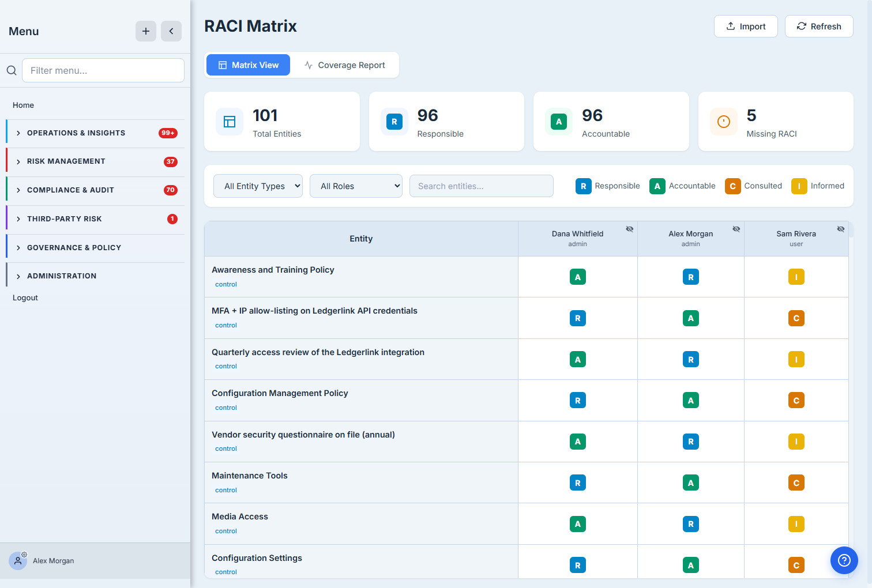Open the help question-mark button

click(x=844, y=560)
